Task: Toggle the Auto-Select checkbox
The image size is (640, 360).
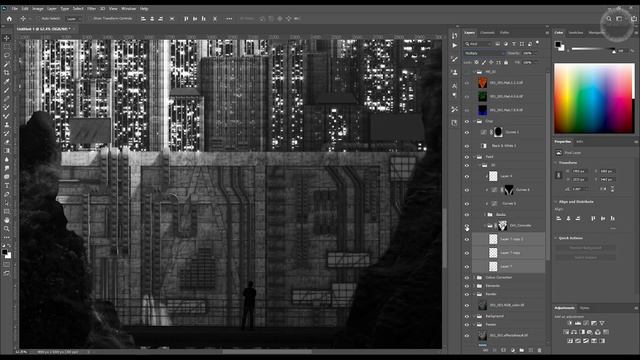Action: (x=39, y=18)
